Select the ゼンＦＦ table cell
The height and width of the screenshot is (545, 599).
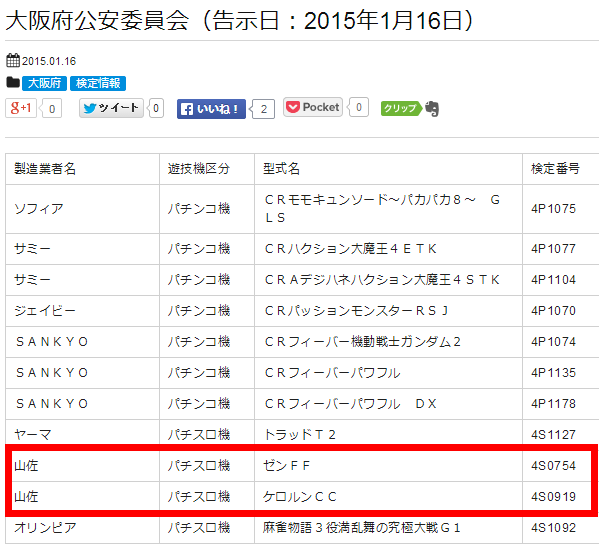[388, 466]
